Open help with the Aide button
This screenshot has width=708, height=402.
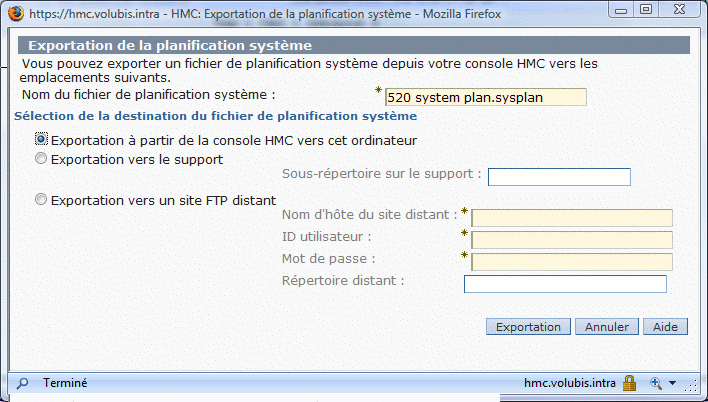(x=665, y=327)
